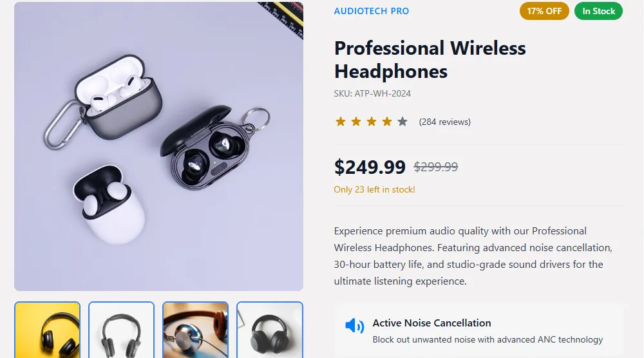Image resolution: width=644 pixels, height=358 pixels.
Task: Click the crossed-out $299.99 original price
Action: [x=435, y=167]
